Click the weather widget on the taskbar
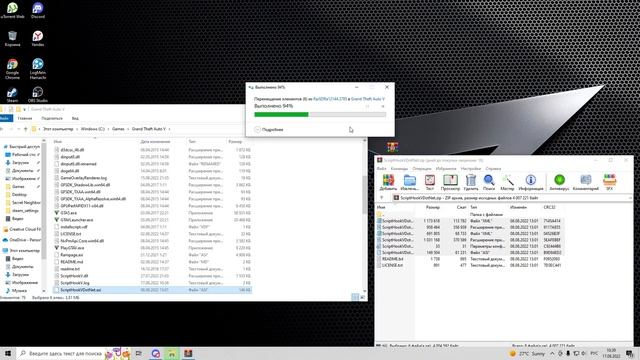Image resolution: width=640 pixels, height=360 pixels. click(527, 353)
